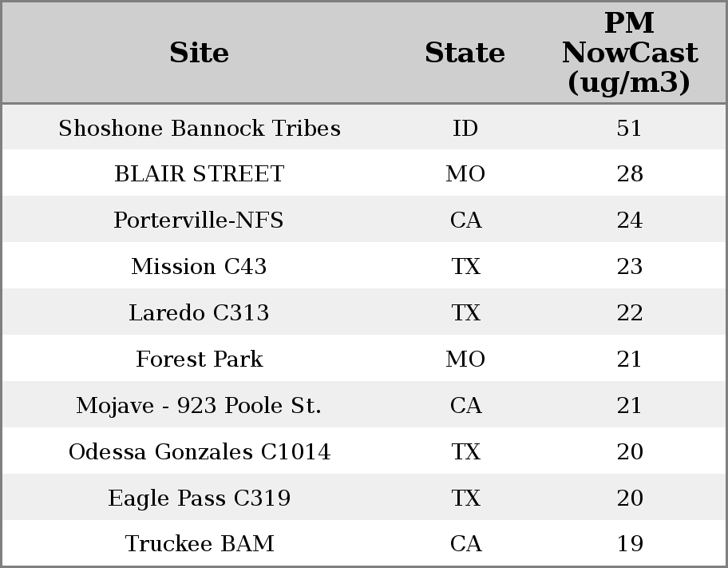This screenshot has width=728, height=568.
Task: Click the MO state cell beside Forest Park
Action: 465,359
